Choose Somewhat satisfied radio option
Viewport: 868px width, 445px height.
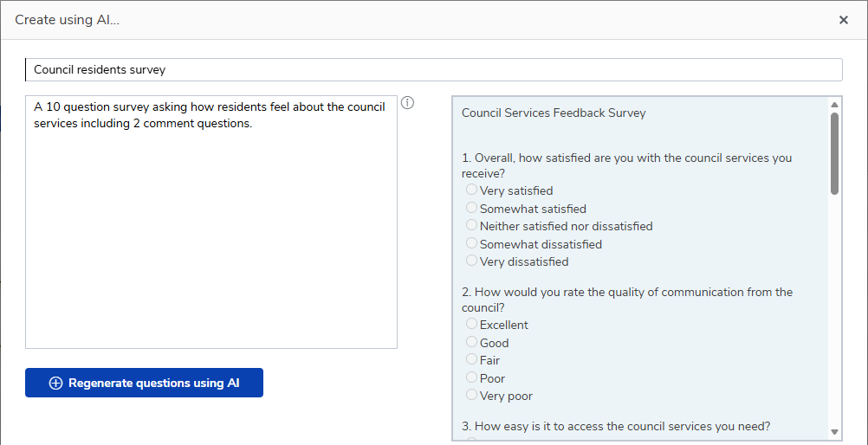[x=471, y=208]
